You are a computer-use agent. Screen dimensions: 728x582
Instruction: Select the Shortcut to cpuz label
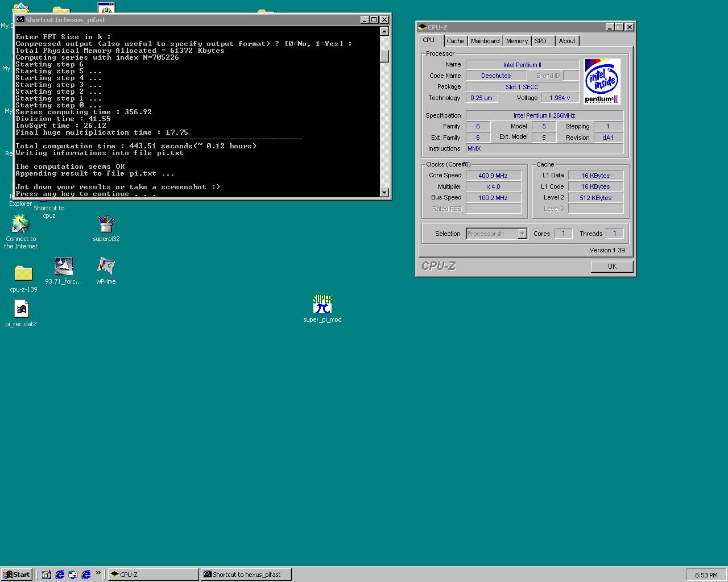pos(49,212)
